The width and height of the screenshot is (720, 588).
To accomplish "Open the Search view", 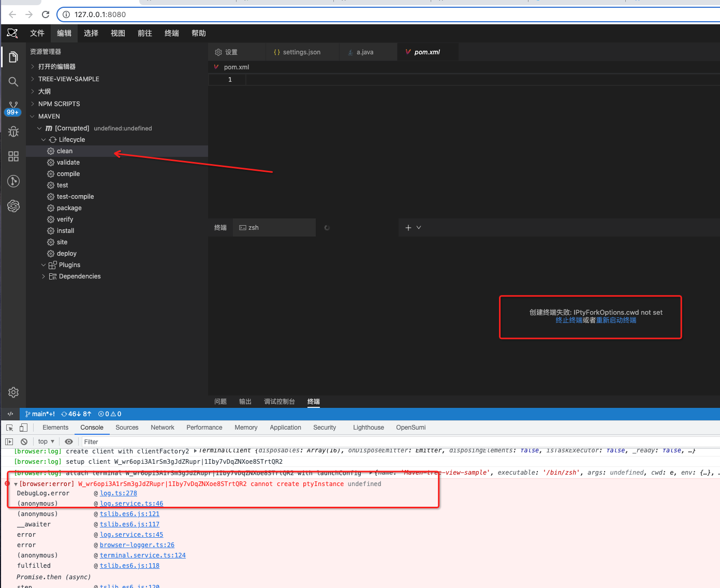I will (x=13, y=82).
